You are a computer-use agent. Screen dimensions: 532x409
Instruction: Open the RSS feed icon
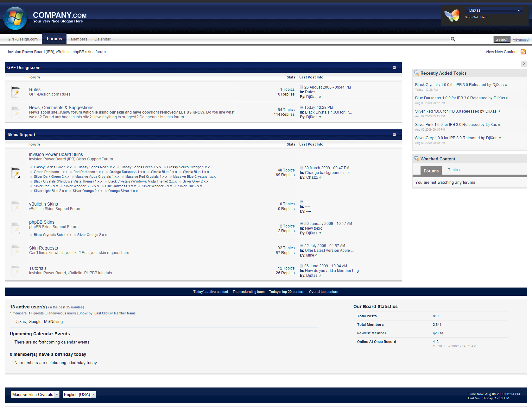(x=523, y=52)
